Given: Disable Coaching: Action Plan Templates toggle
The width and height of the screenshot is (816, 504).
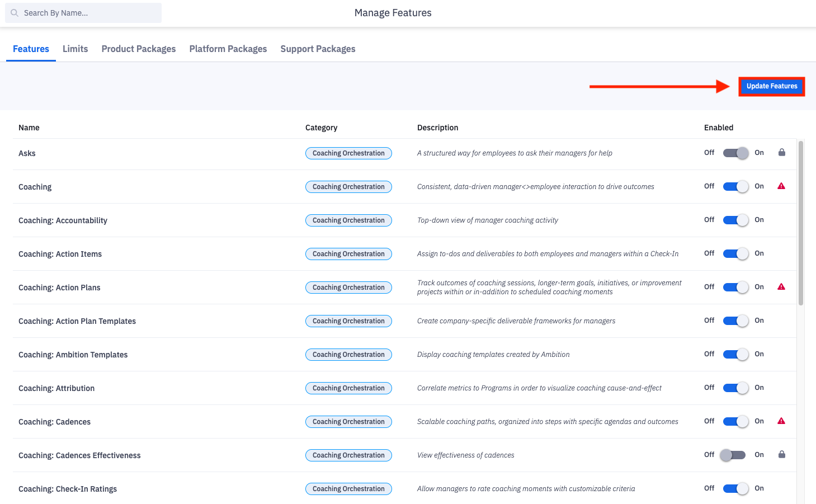Looking at the screenshot, I should pyautogui.click(x=735, y=321).
